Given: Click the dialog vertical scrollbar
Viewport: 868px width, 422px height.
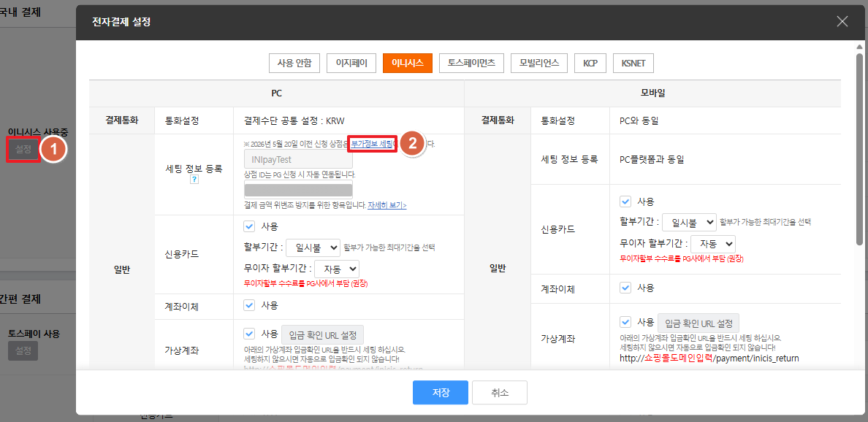Looking at the screenshot, I should (x=859, y=150).
